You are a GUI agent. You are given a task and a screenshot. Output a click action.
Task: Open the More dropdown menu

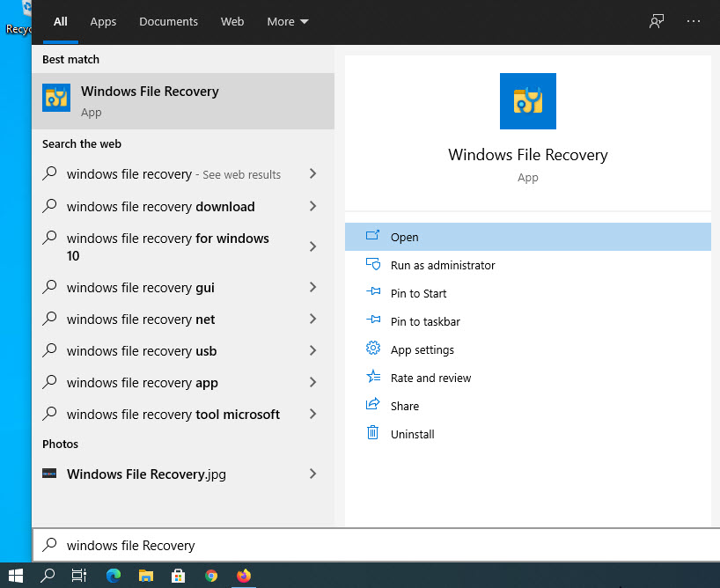tap(288, 22)
